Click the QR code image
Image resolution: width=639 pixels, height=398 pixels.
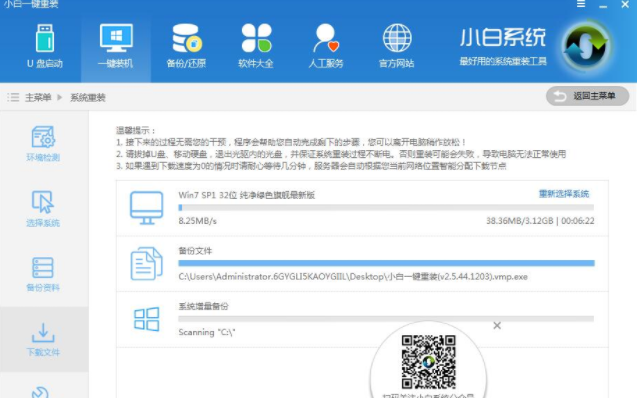pyautogui.click(x=428, y=362)
